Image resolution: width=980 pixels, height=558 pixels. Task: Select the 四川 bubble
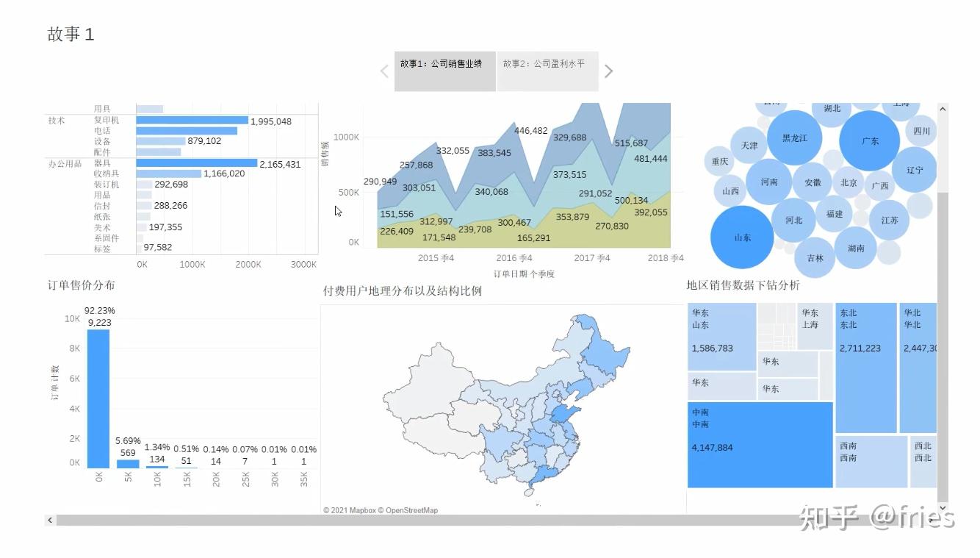pos(921,131)
